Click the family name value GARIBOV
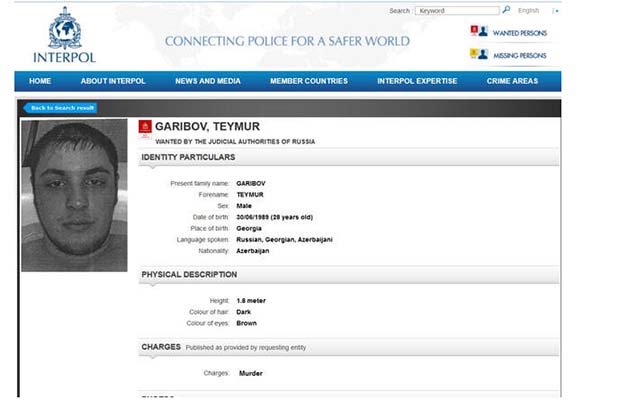The height and width of the screenshot is (400, 637). [x=251, y=184]
